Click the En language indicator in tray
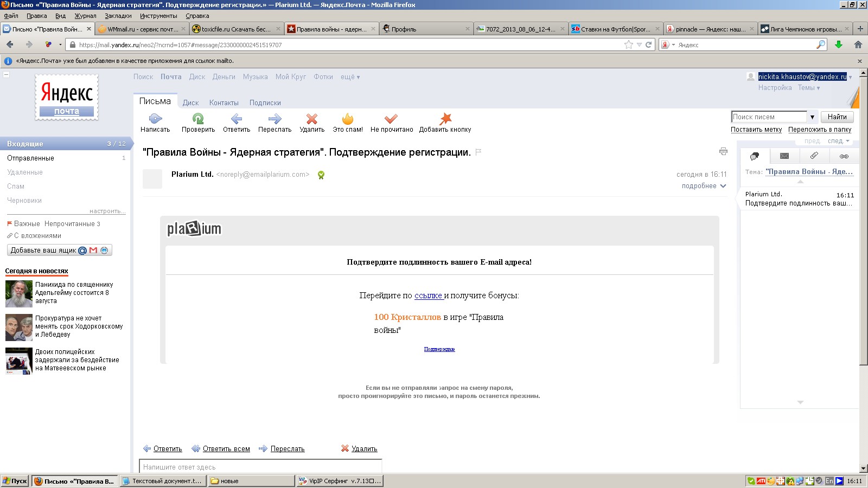The image size is (868, 488). [x=829, y=481]
